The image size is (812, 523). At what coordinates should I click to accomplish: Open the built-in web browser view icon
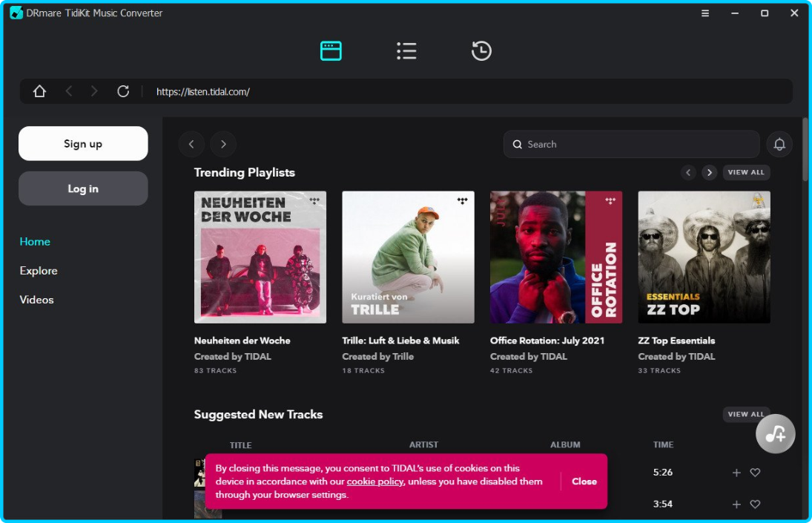pos(331,50)
